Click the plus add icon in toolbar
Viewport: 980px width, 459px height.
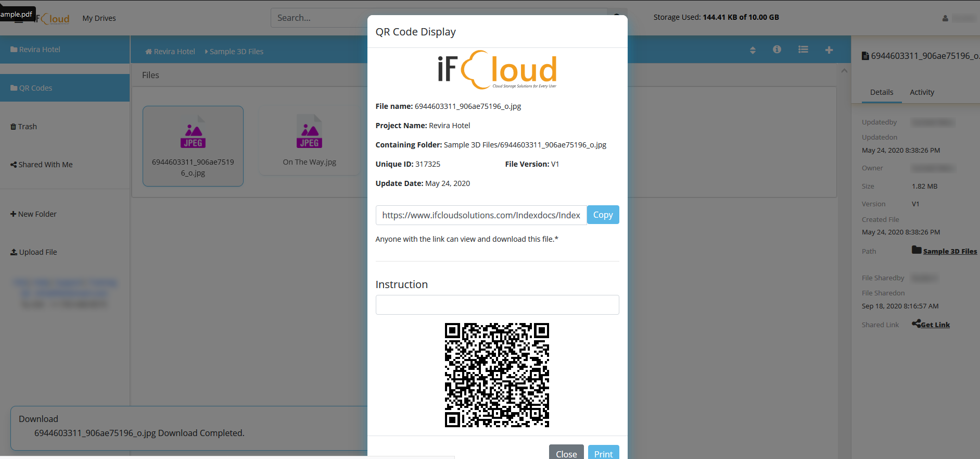pos(829,50)
